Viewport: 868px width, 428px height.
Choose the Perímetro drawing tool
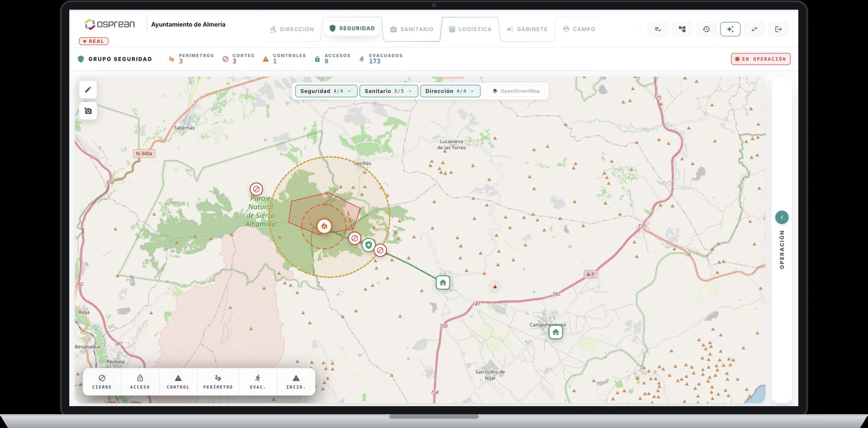[218, 382]
